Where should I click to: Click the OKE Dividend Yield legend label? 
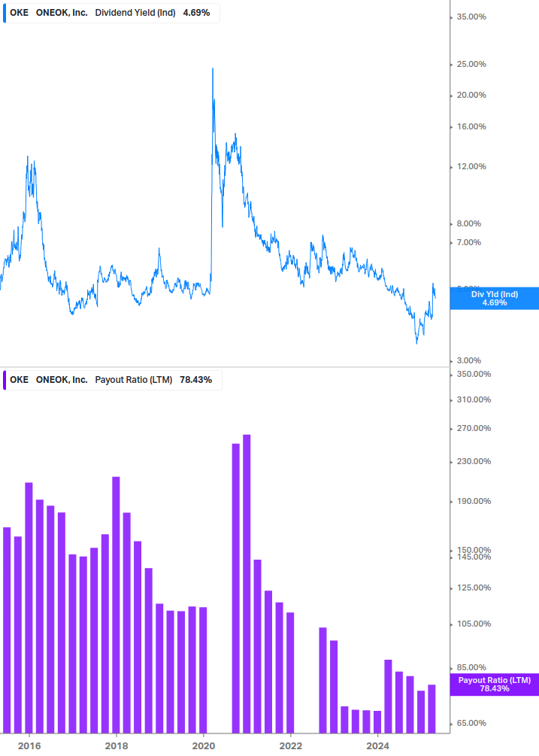point(110,13)
